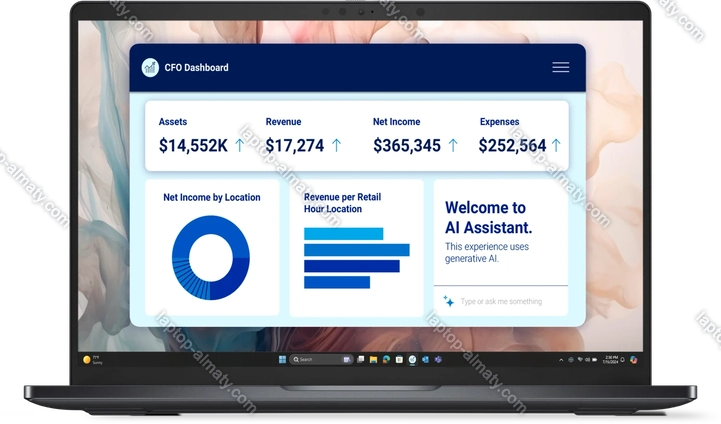
Task: Click the up arrow next to Revenue
Action: [x=336, y=145]
